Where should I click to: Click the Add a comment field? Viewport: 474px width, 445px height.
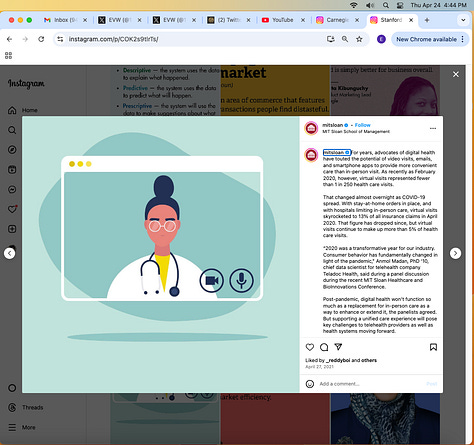point(370,384)
